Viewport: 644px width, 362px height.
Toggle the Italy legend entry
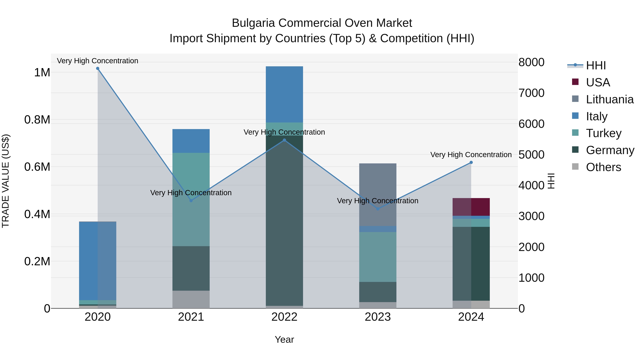(x=589, y=116)
